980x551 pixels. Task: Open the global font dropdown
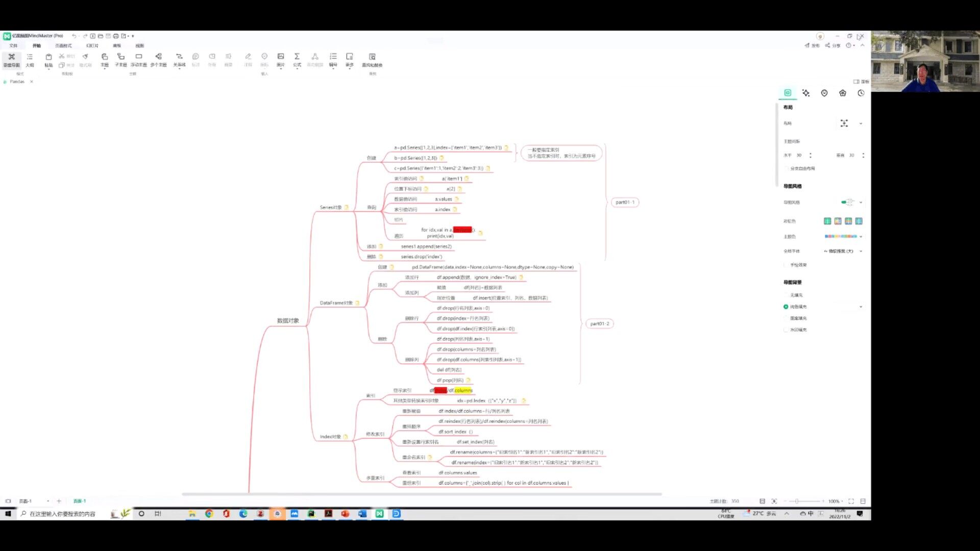point(861,251)
